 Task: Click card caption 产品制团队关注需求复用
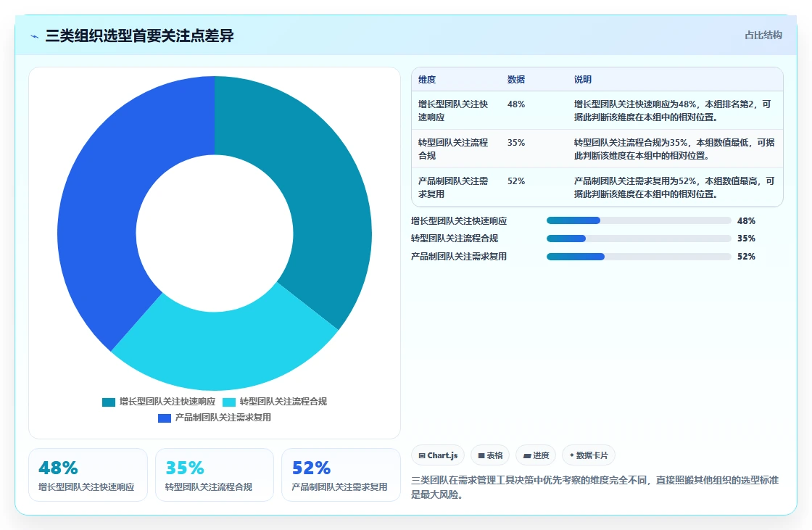[340, 487]
